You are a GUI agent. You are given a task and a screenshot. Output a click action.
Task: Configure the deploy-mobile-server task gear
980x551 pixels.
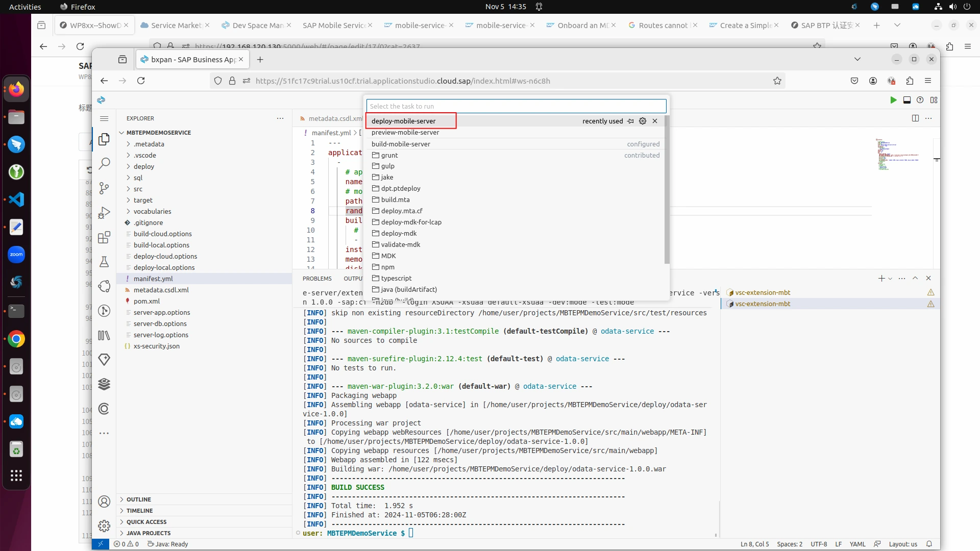tap(643, 121)
